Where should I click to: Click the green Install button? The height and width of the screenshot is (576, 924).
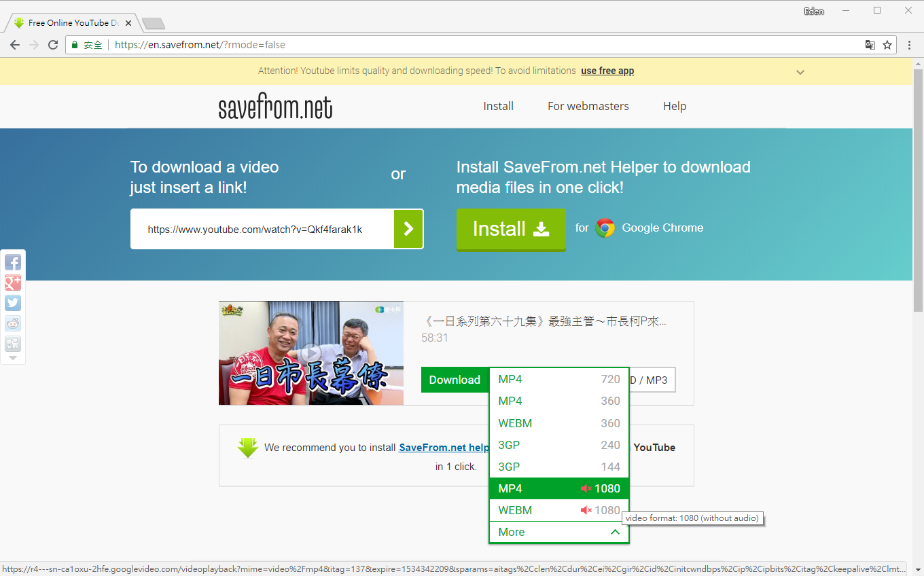point(511,230)
